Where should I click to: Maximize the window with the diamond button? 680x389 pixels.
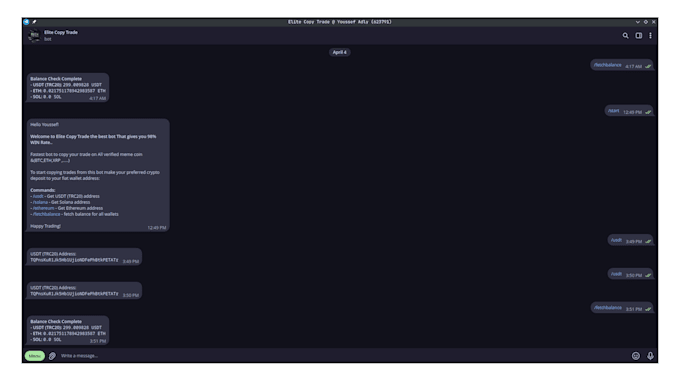646,22
